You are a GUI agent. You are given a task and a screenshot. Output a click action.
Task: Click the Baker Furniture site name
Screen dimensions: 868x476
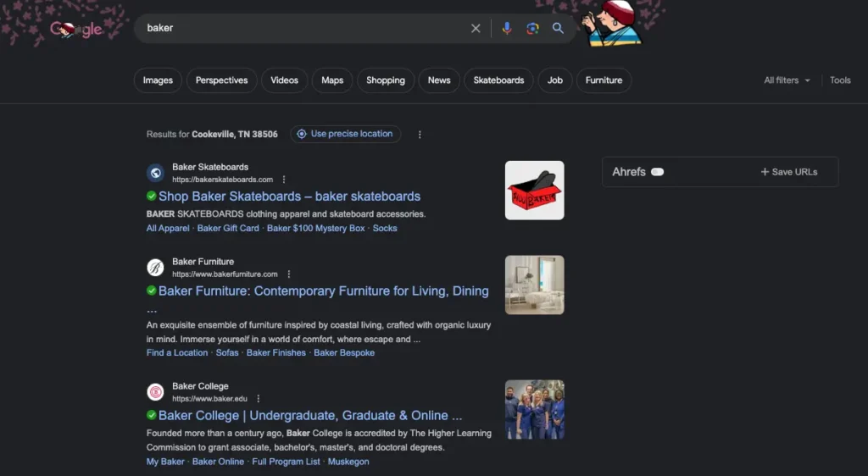coord(203,262)
